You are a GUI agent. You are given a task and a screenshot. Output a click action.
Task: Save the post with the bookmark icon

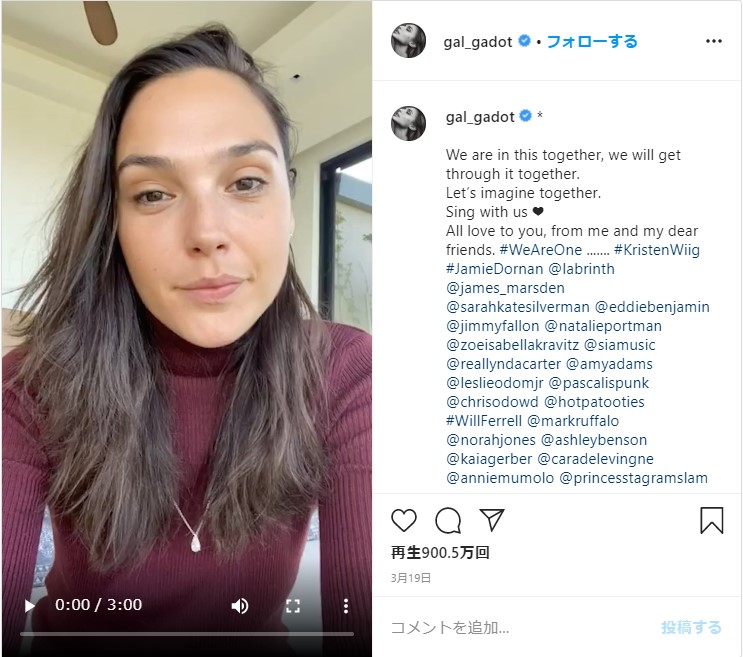click(712, 520)
